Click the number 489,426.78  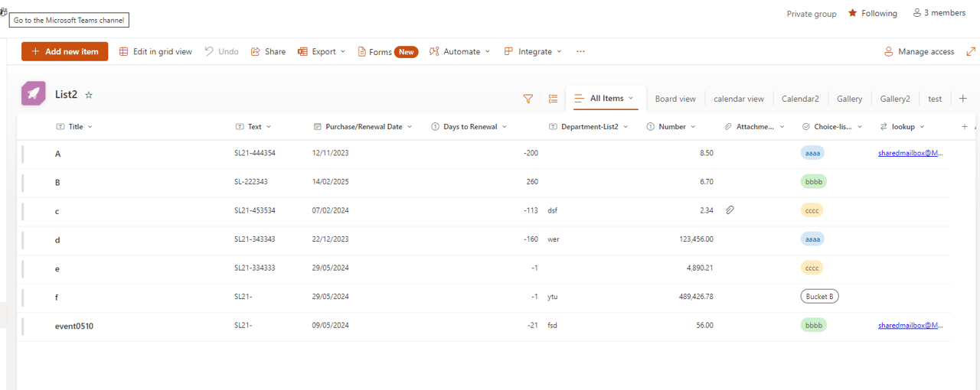(x=696, y=297)
